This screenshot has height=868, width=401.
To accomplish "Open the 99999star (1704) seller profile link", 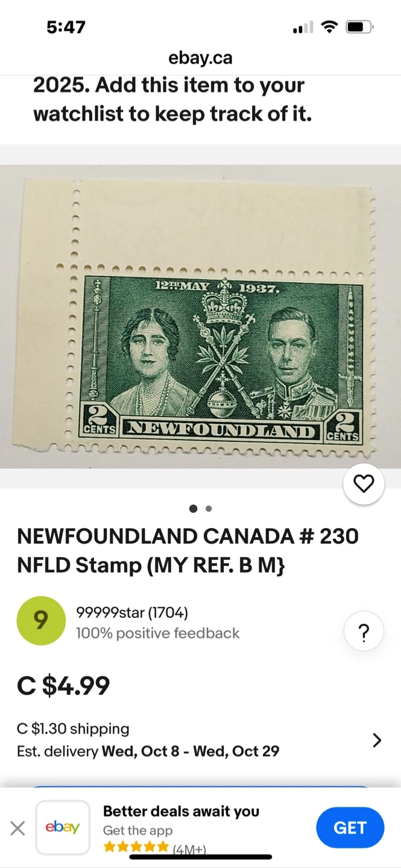I will [x=132, y=613].
